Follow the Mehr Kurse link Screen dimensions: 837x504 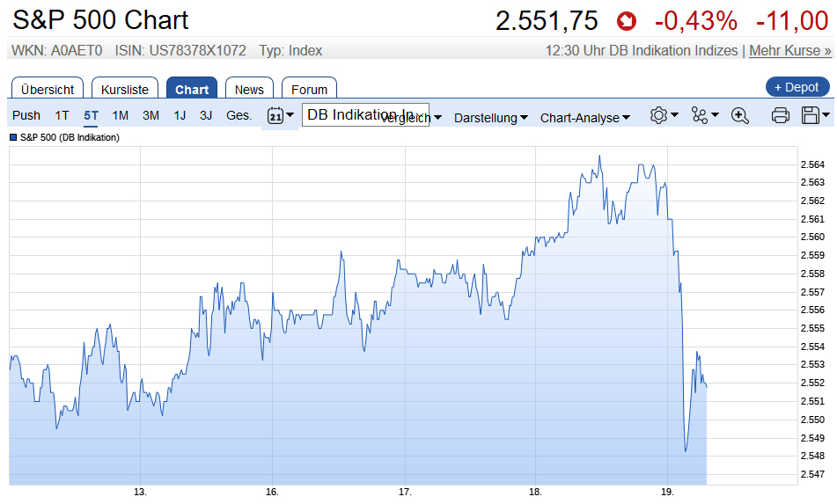(790, 51)
